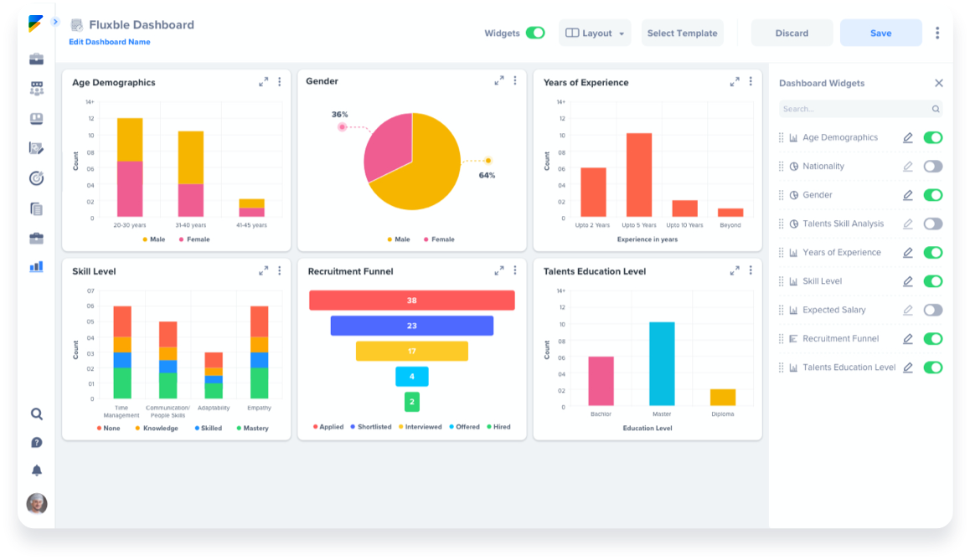Click the drag handle for Expected Salary row
Image resolution: width=970 pixels, height=560 pixels.
(782, 310)
